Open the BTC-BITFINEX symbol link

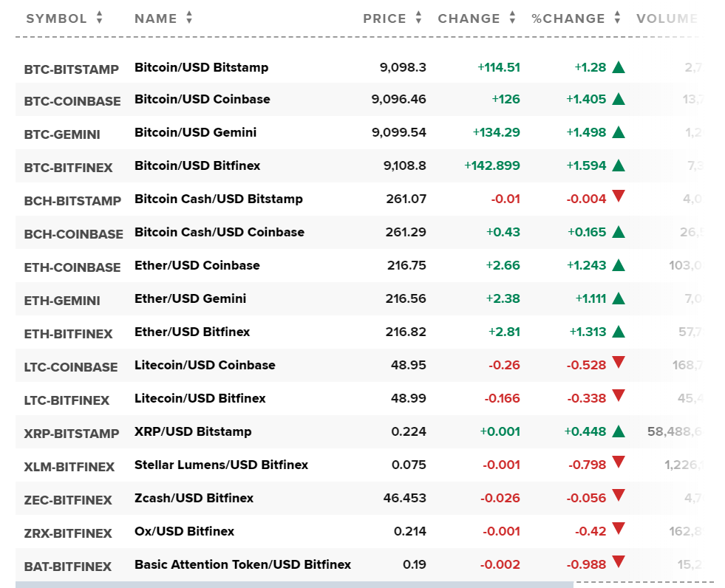tap(68, 168)
